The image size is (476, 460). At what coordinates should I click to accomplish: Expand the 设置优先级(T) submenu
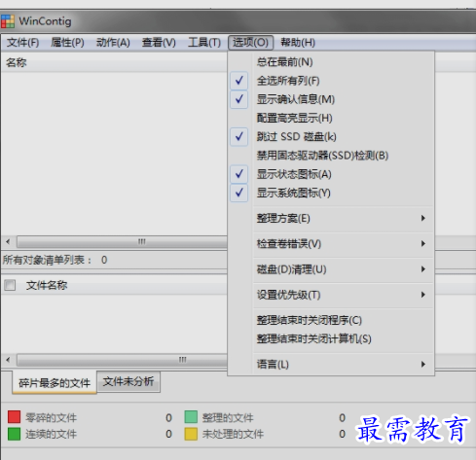[x=331, y=295]
